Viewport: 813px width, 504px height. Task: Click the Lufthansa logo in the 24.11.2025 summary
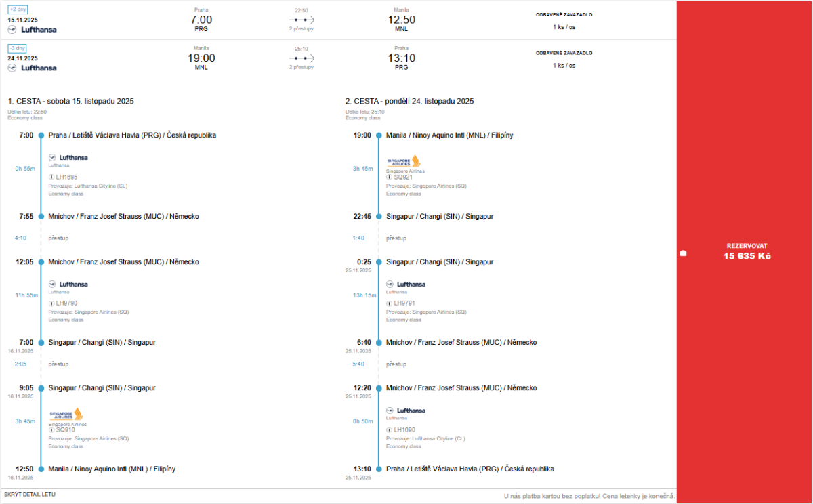click(x=33, y=68)
